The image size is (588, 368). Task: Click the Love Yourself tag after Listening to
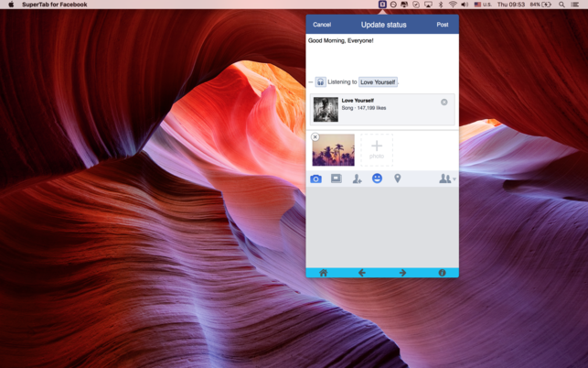pyautogui.click(x=378, y=81)
